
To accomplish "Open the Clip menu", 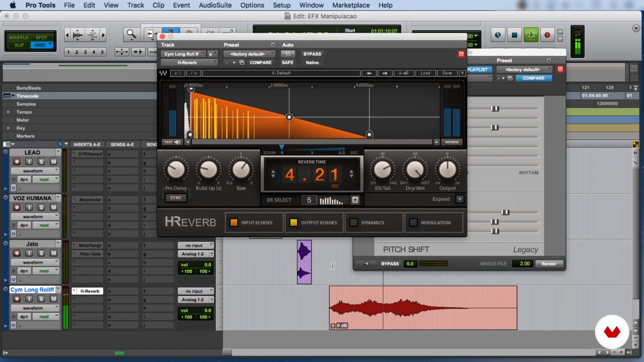I will (158, 5).
